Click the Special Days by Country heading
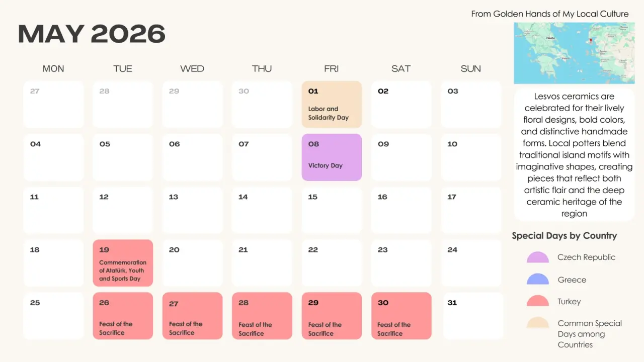 point(564,236)
